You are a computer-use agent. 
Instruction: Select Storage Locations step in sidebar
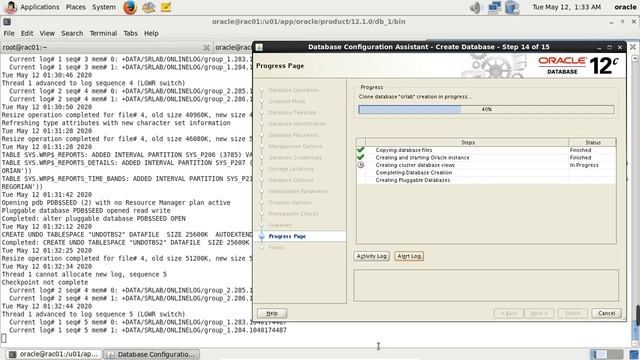coord(291,169)
